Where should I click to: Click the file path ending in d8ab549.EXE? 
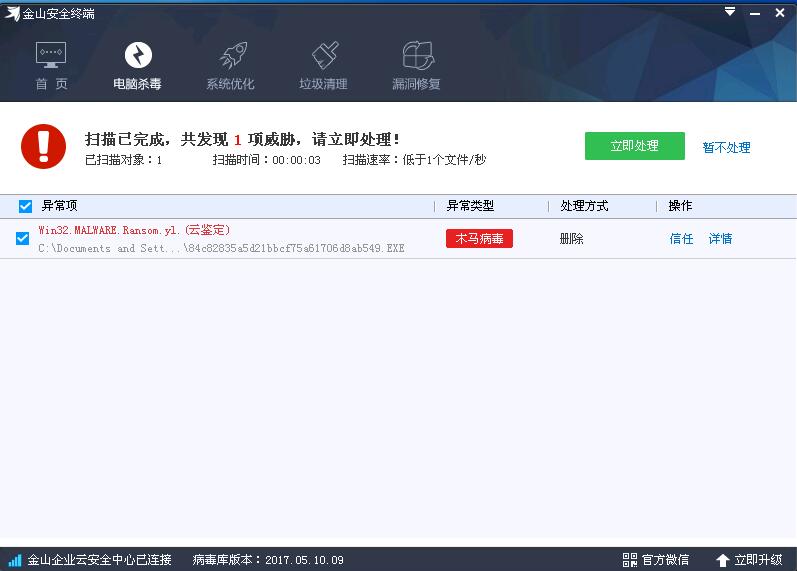click(221, 248)
